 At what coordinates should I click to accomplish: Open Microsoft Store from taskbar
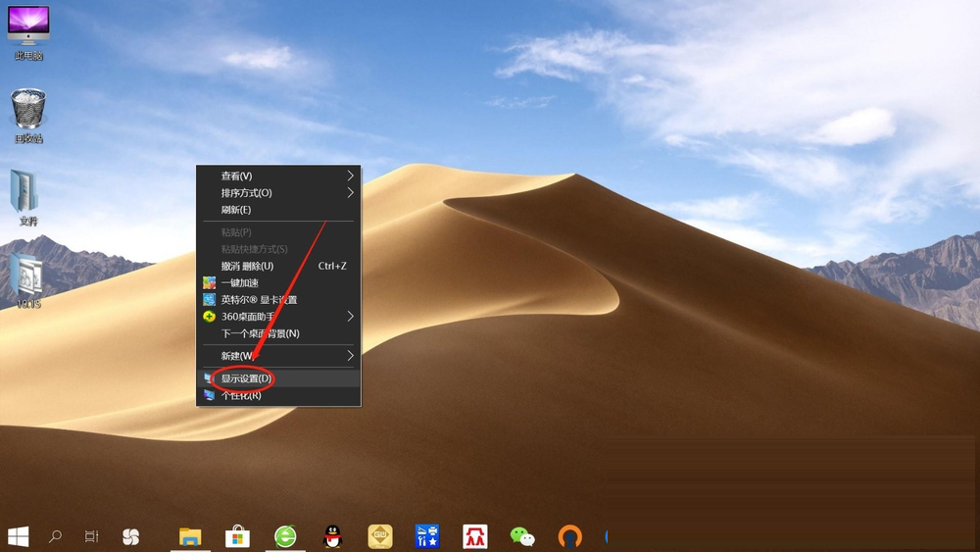pyautogui.click(x=237, y=536)
